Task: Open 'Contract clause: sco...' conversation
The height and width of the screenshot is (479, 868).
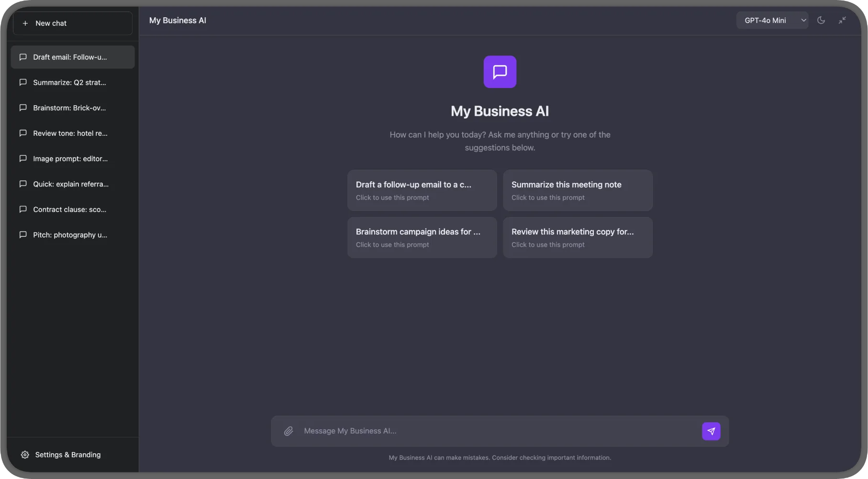Action: point(73,209)
